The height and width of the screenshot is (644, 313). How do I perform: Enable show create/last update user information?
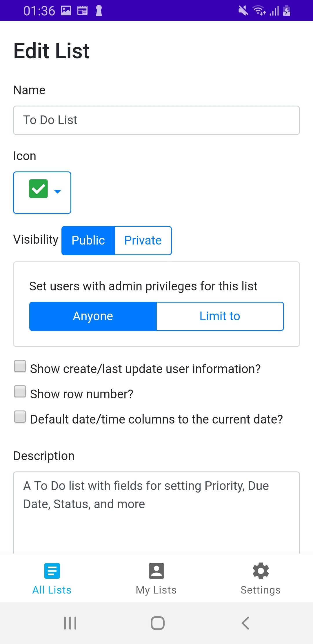point(20,366)
